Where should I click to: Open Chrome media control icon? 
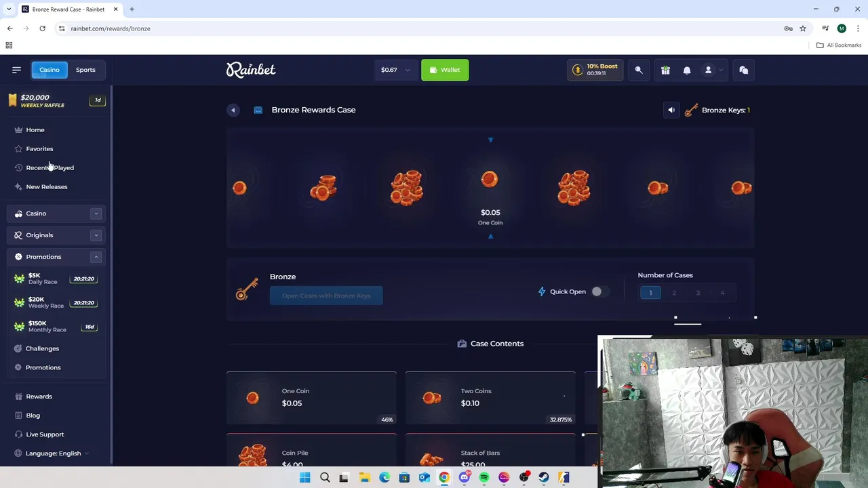click(x=825, y=28)
